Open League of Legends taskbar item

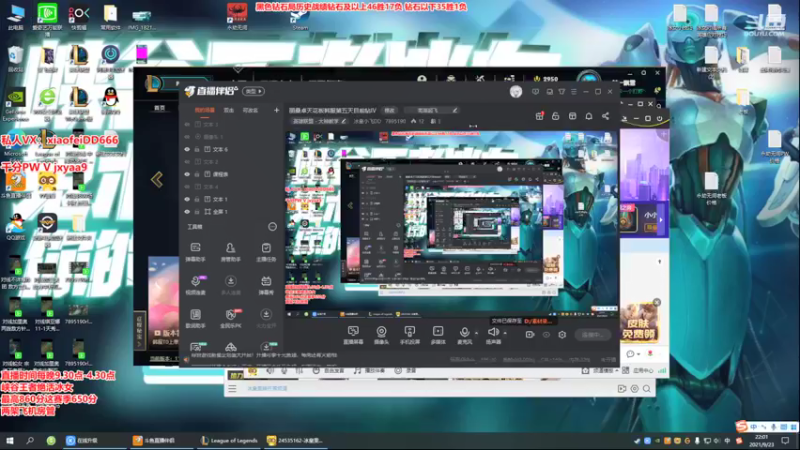(229, 440)
